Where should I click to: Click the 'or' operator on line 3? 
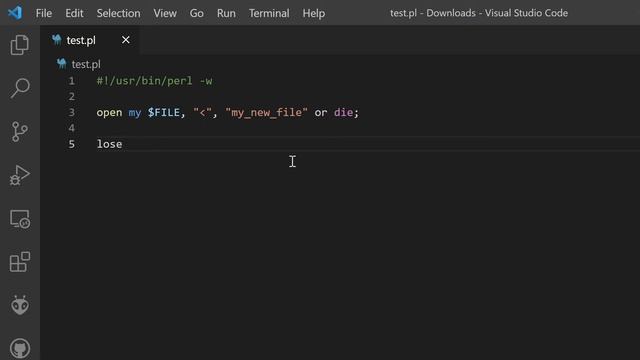pyautogui.click(x=321, y=113)
